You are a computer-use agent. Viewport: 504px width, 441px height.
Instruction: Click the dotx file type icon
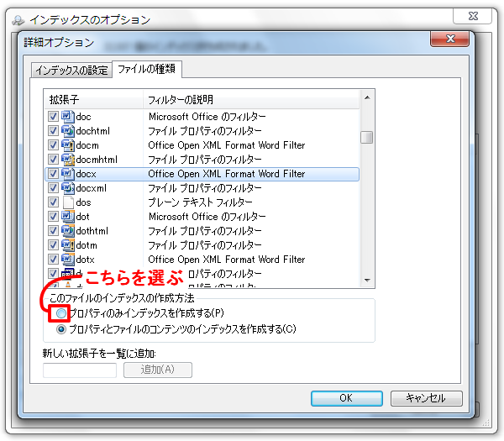click(x=67, y=260)
